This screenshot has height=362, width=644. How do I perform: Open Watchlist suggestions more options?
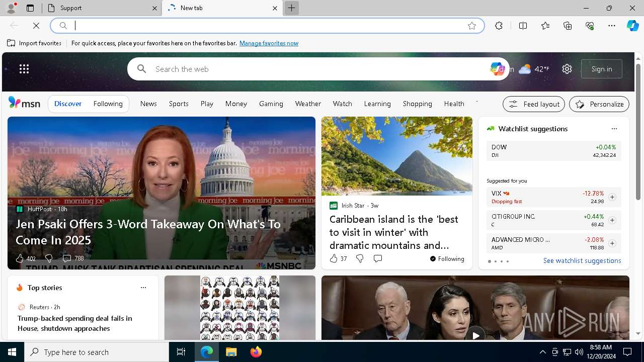pyautogui.click(x=614, y=129)
